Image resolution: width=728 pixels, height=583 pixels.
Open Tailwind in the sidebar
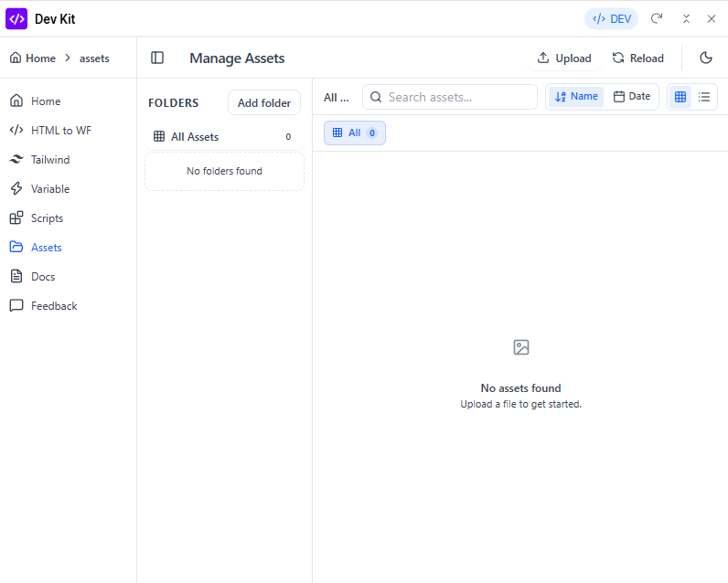pyautogui.click(x=40, y=160)
